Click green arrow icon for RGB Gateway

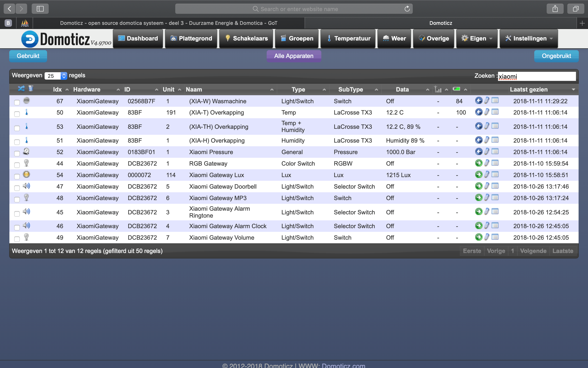tap(478, 163)
